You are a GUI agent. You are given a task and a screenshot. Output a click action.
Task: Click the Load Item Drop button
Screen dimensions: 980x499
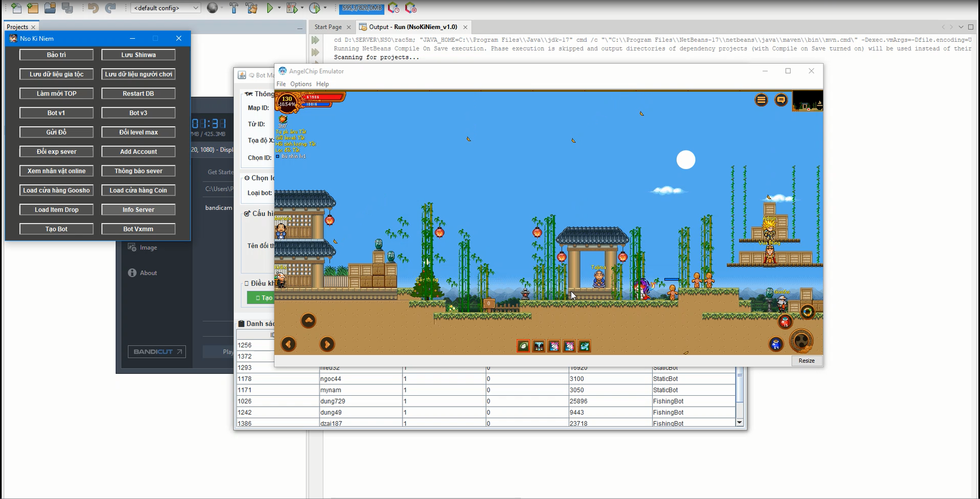(57, 210)
